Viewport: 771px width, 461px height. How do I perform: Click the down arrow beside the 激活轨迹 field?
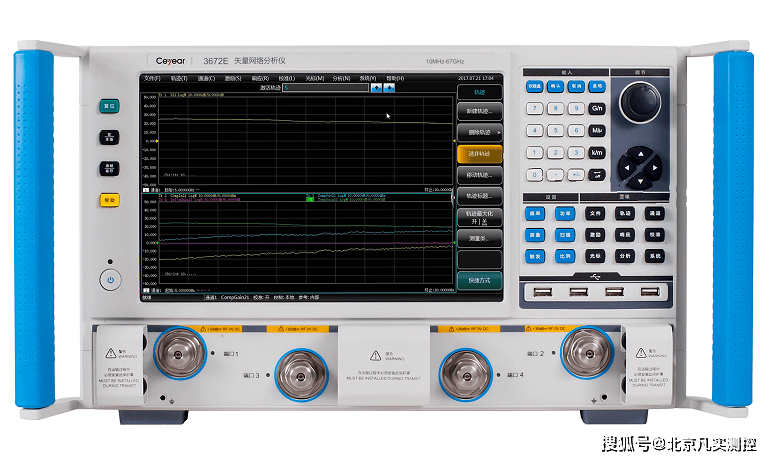point(389,88)
